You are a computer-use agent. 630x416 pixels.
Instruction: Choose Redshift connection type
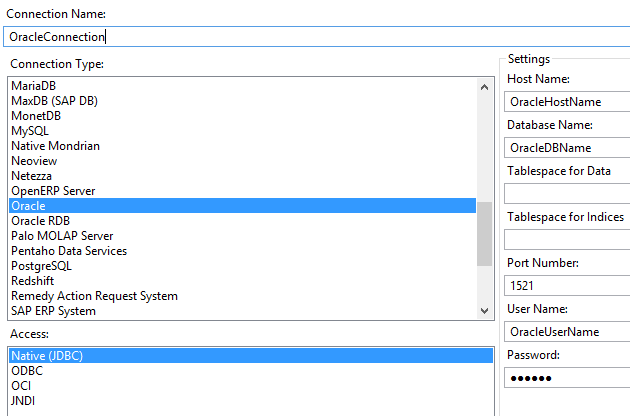pos(242,281)
